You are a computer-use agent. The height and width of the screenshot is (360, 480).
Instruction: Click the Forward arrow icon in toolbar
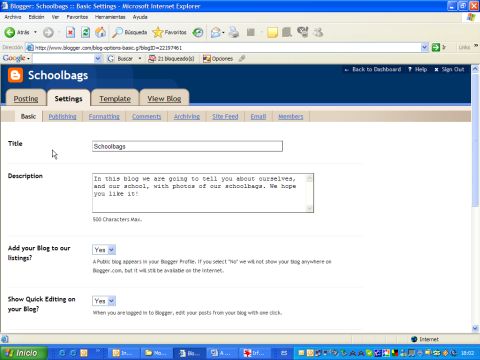48,32
